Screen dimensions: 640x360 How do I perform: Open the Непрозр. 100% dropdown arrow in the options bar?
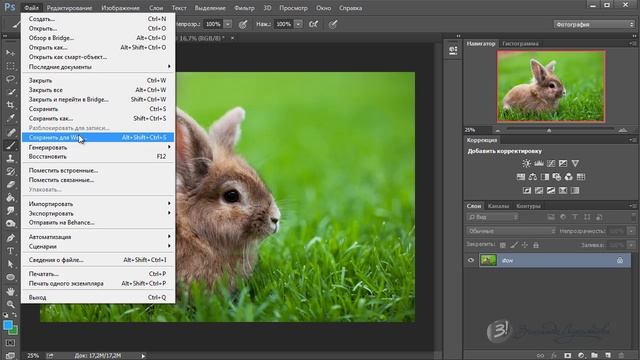[x=228, y=24]
